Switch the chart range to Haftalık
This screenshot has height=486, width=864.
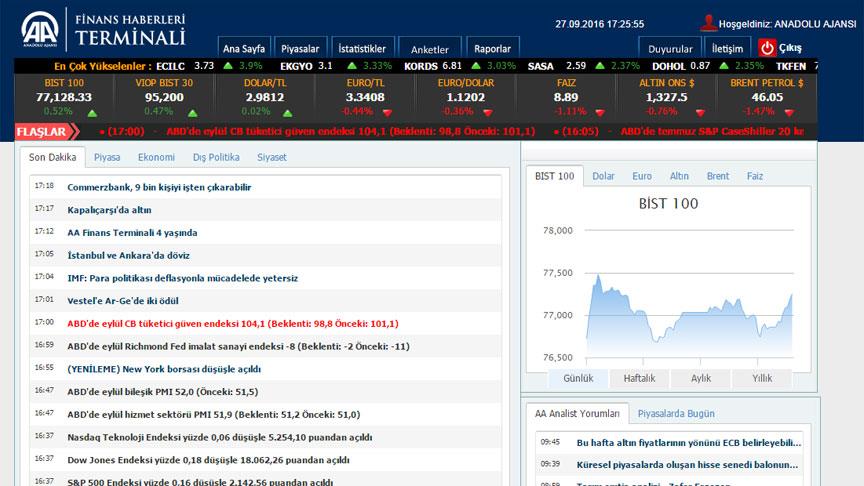[639, 378]
